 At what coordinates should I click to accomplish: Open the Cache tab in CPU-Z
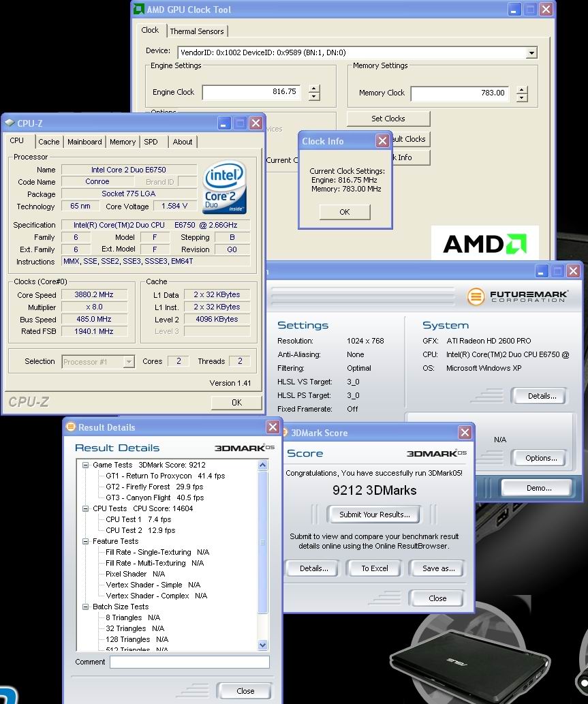tap(49, 142)
